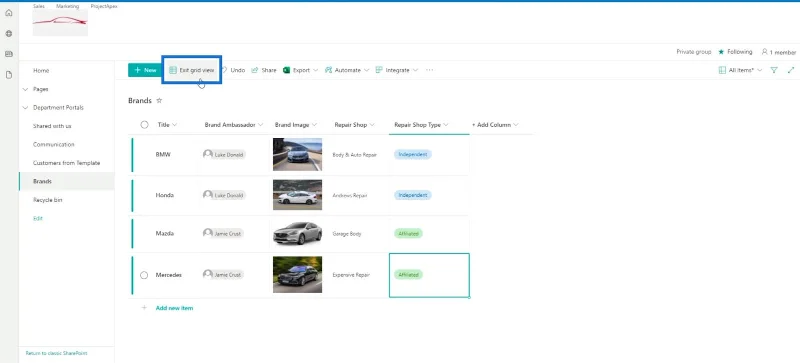Click the BMW car image thumbnail
The image size is (800, 363).
pyautogui.click(x=297, y=154)
